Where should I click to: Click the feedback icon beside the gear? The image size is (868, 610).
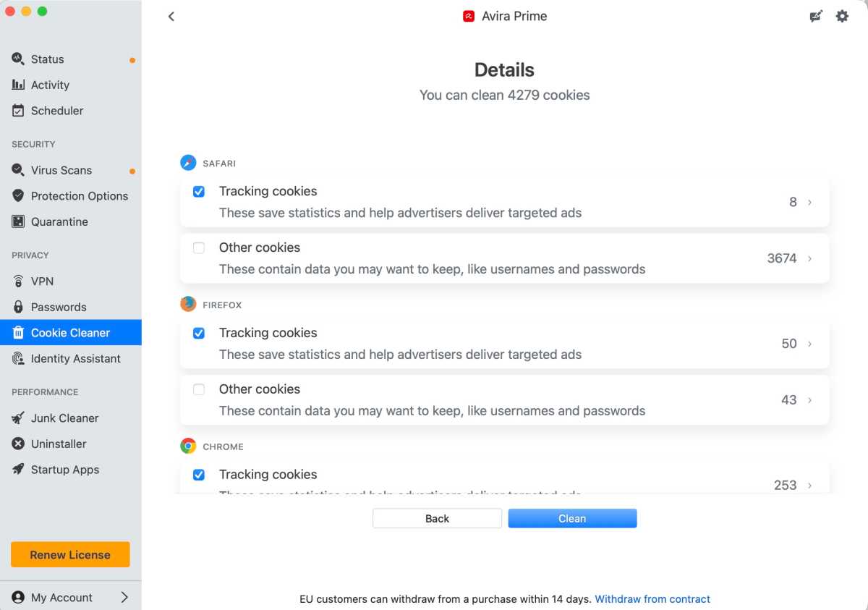tap(816, 16)
